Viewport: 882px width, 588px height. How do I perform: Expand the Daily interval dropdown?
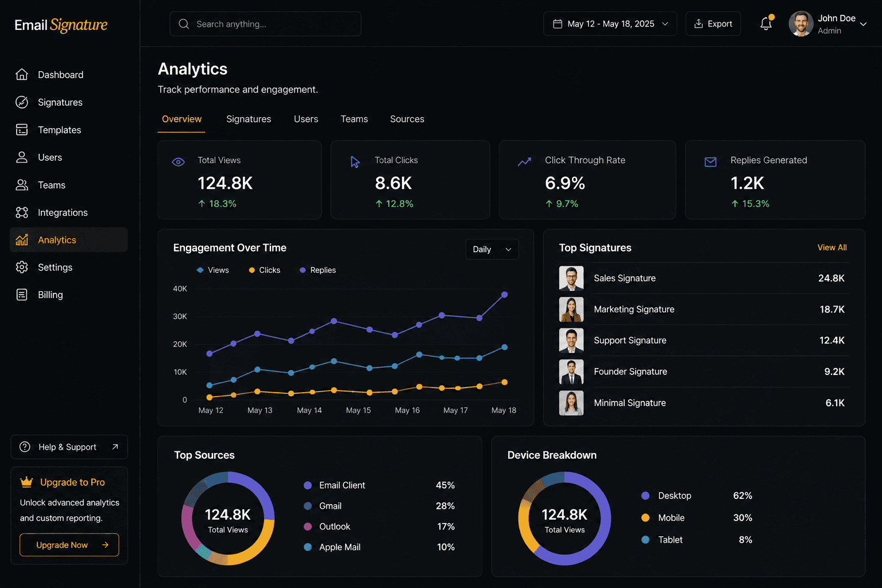tap(492, 249)
